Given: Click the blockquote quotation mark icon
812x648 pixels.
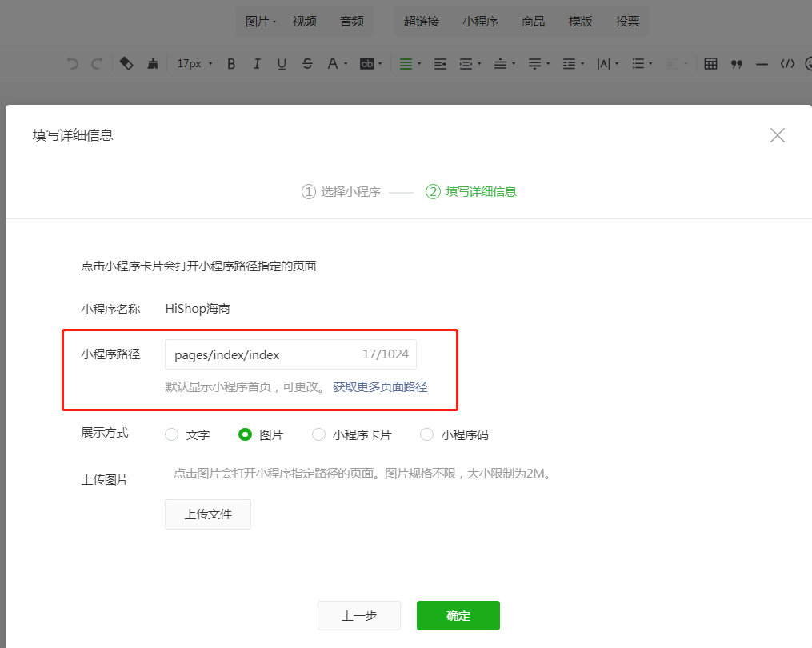Looking at the screenshot, I should [x=737, y=64].
